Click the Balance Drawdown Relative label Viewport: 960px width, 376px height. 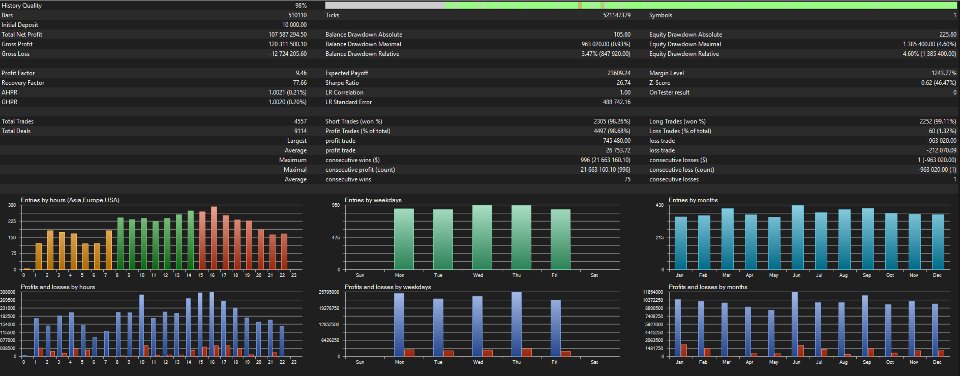pyautogui.click(x=362, y=54)
